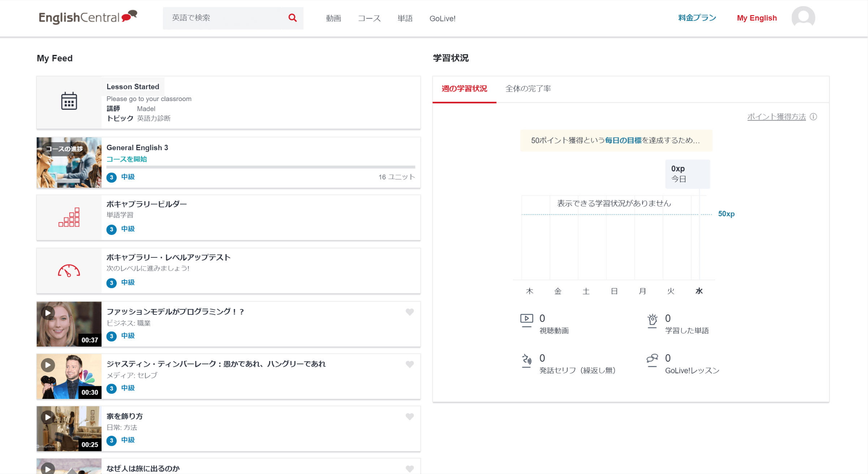Click コースを開始 for General English 3
Image resolution: width=868 pixels, height=474 pixels.
click(126, 159)
